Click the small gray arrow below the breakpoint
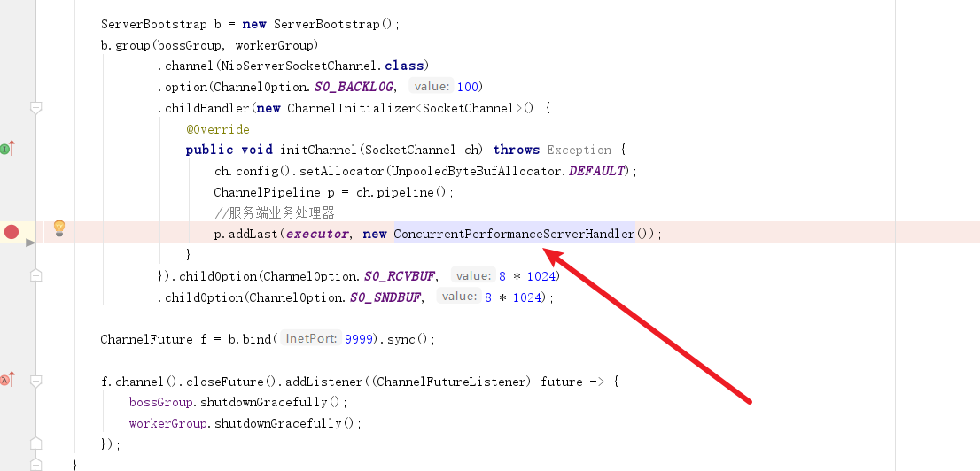Image resolution: width=980 pixels, height=471 pixels. (31, 243)
